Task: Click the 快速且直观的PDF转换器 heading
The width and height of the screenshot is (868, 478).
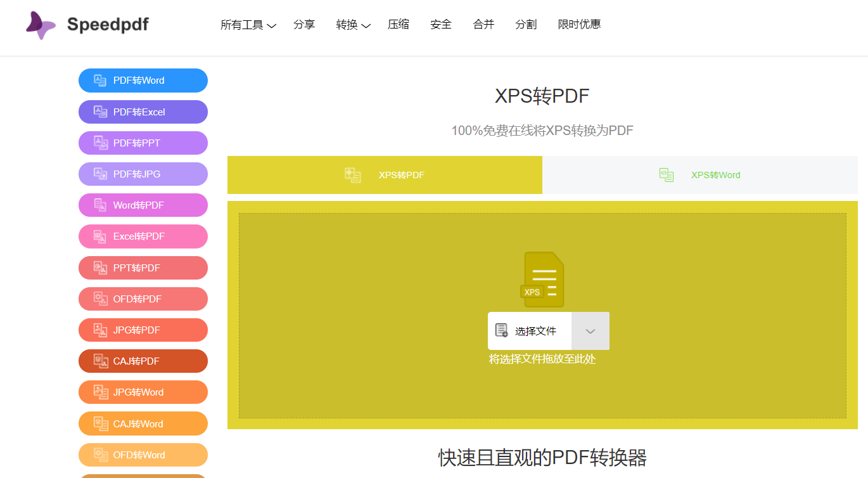Action: (542, 457)
